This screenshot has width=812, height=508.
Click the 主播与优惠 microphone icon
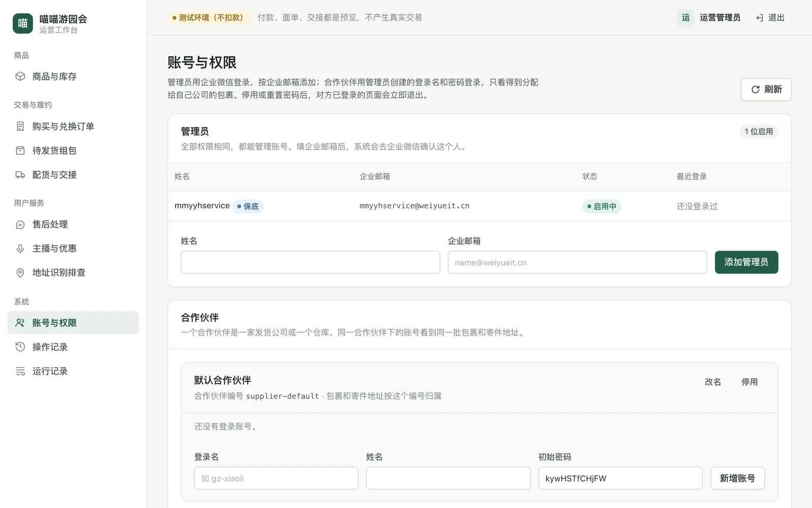20,248
